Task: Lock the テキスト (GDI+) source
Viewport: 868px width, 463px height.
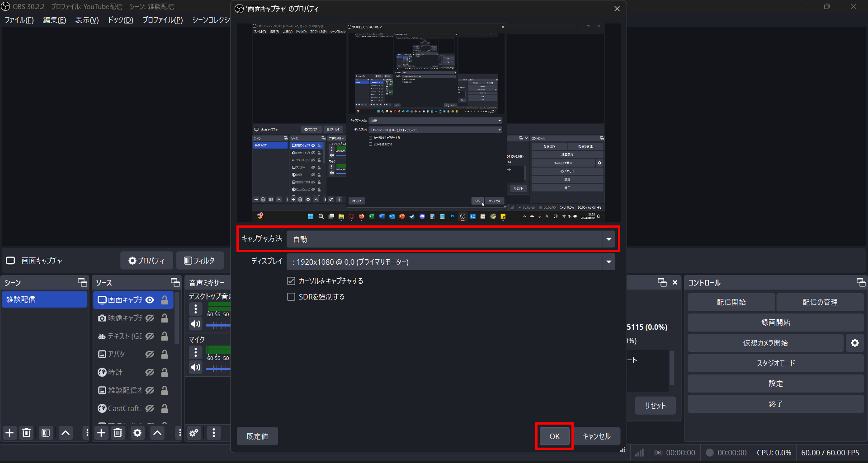Action: pyautogui.click(x=165, y=336)
